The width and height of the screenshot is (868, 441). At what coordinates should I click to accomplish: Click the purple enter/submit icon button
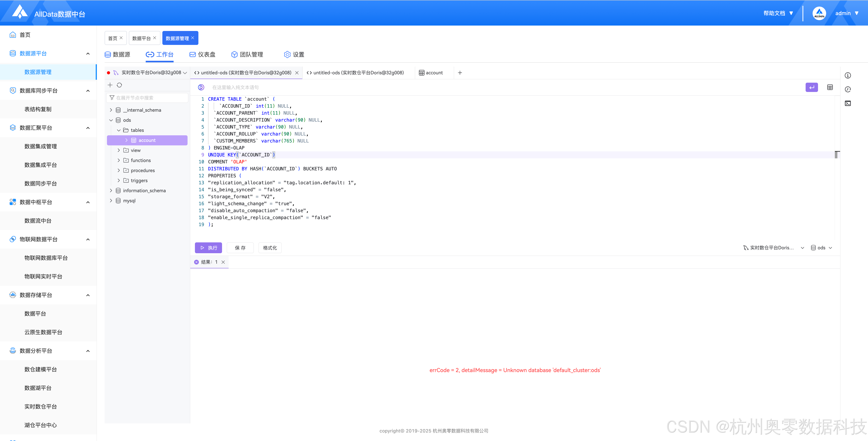pyautogui.click(x=811, y=88)
